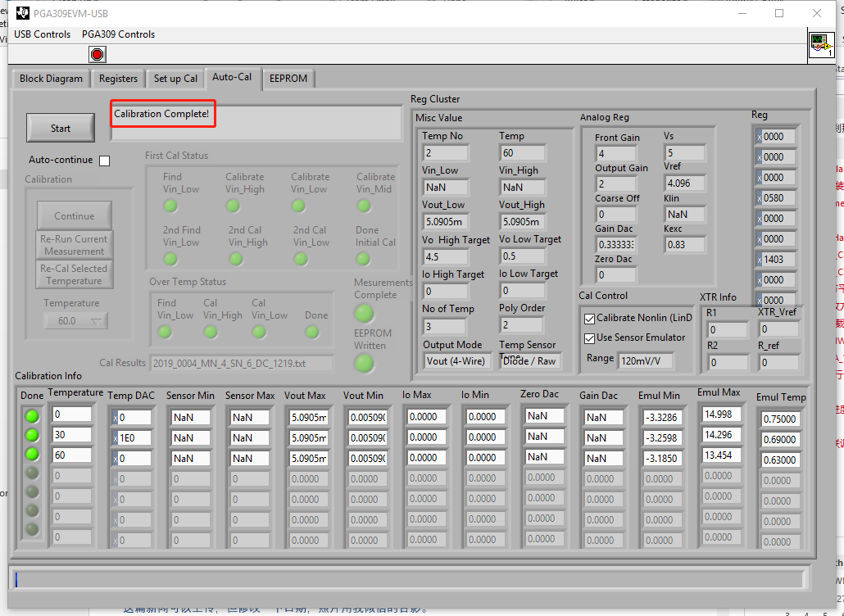Click the TI logo in the title bar
This screenshot has height=616, width=844.
click(22, 13)
